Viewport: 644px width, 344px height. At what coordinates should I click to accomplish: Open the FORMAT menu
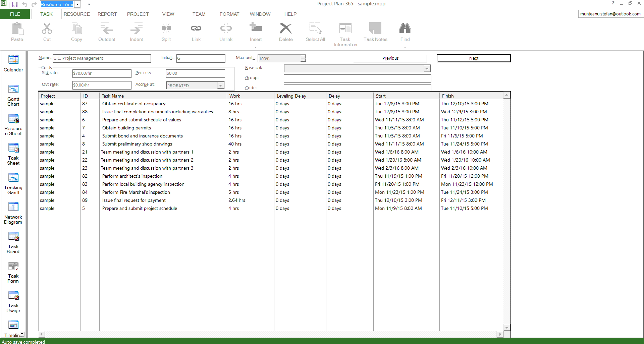(x=229, y=14)
